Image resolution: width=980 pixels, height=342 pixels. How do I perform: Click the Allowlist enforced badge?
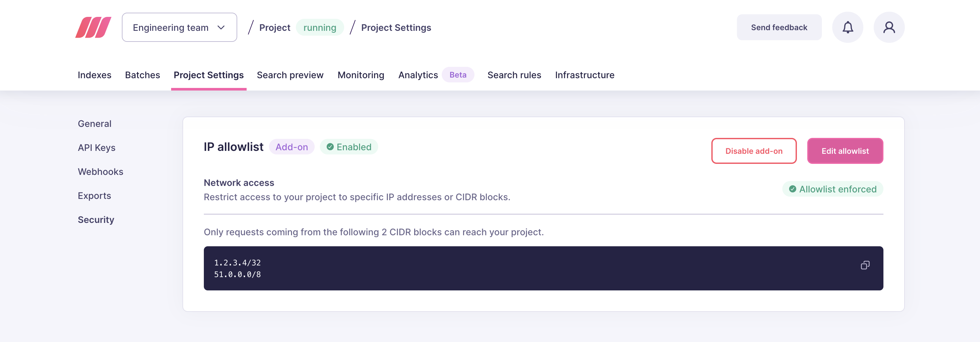(833, 189)
